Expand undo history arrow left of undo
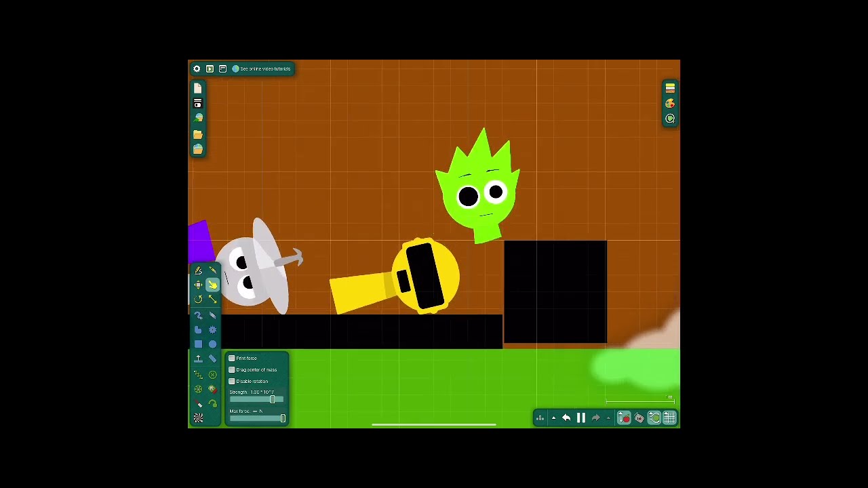Screen dimensions: 868x488 (553, 418)
